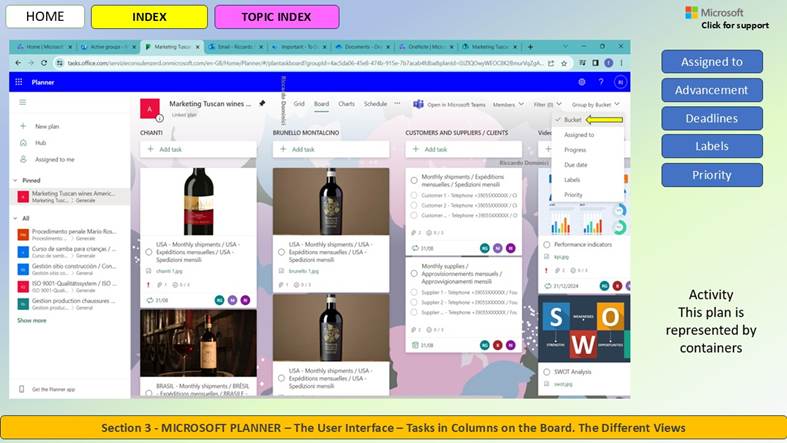Open the Procedimento penale plan icon
787x443 pixels.
[23, 234]
